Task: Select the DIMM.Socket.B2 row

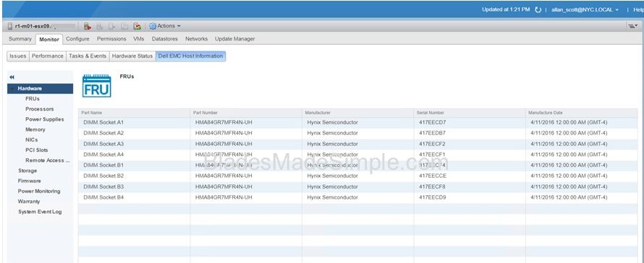Action: (357, 176)
